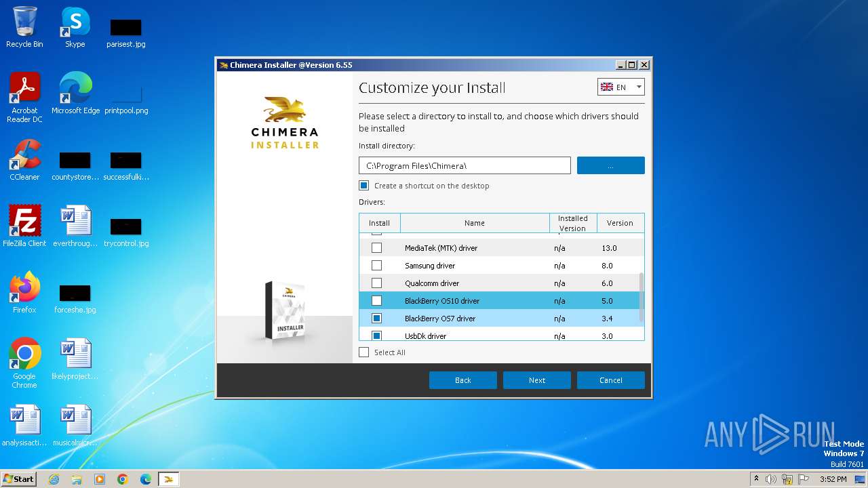
Task: Click the 13.0 version cell
Action: click(x=609, y=248)
